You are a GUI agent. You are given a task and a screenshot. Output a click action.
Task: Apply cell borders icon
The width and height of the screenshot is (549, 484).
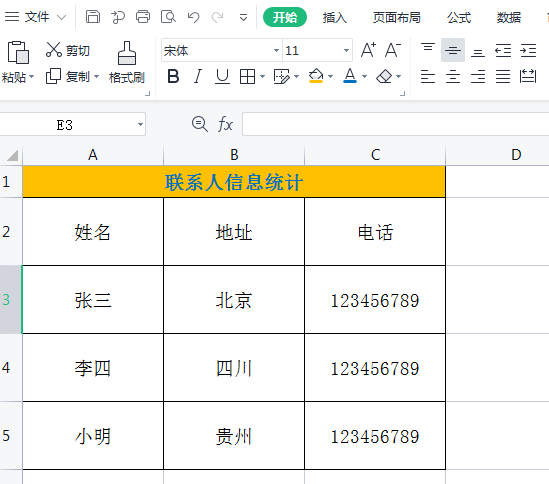247,76
